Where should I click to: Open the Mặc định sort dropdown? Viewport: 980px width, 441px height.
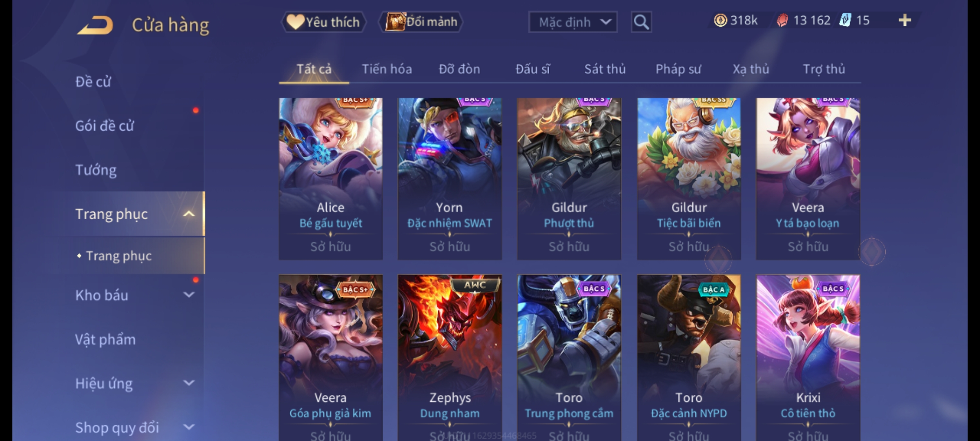pyautogui.click(x=572, y=22)
